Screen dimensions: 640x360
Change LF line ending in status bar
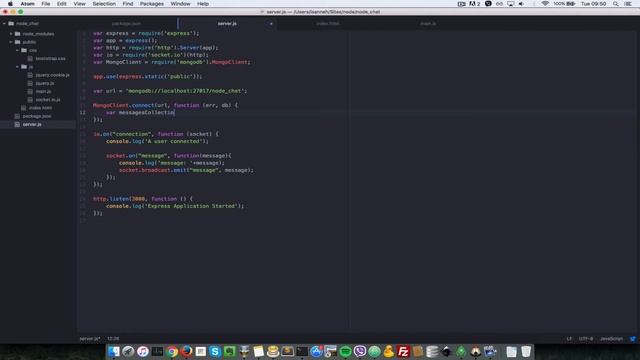click(x=569, y=339)
